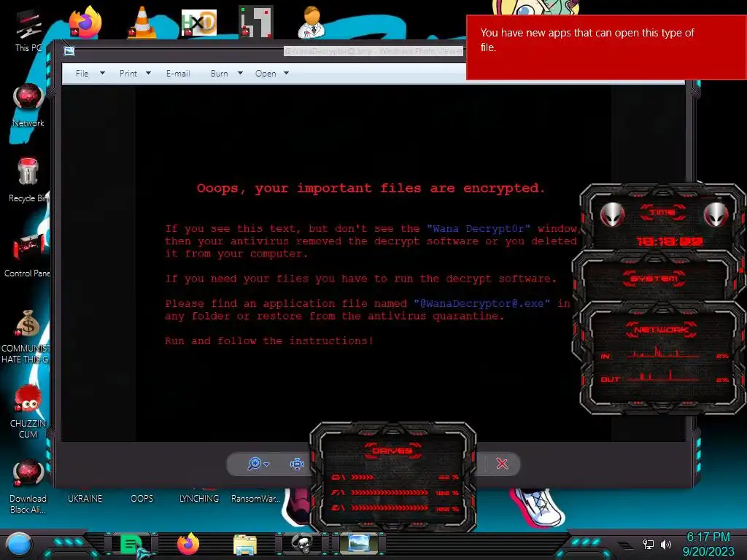Click the magnifier zoom button in Photo Viewer
Screen dimensions: 747x560
pos(255,463)
